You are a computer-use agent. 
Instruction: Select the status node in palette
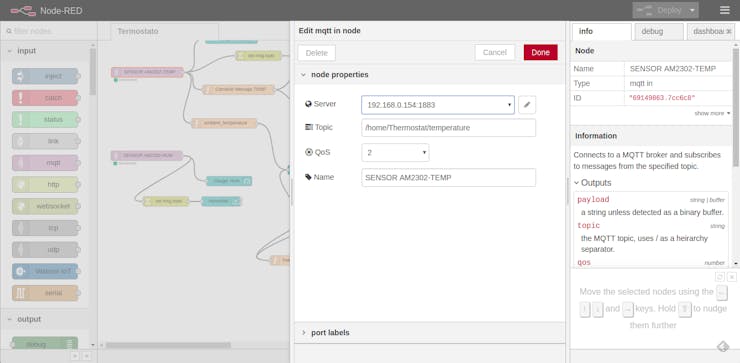[46, 119]
